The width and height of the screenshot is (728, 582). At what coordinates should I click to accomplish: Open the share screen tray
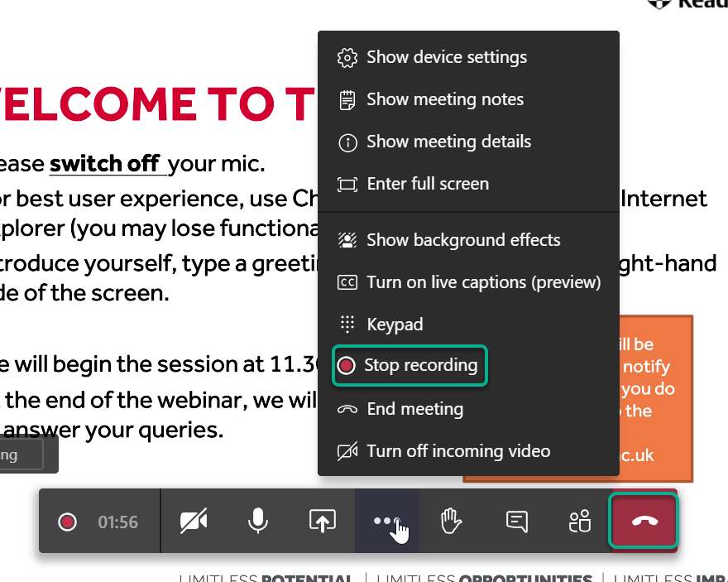point(322,521)
